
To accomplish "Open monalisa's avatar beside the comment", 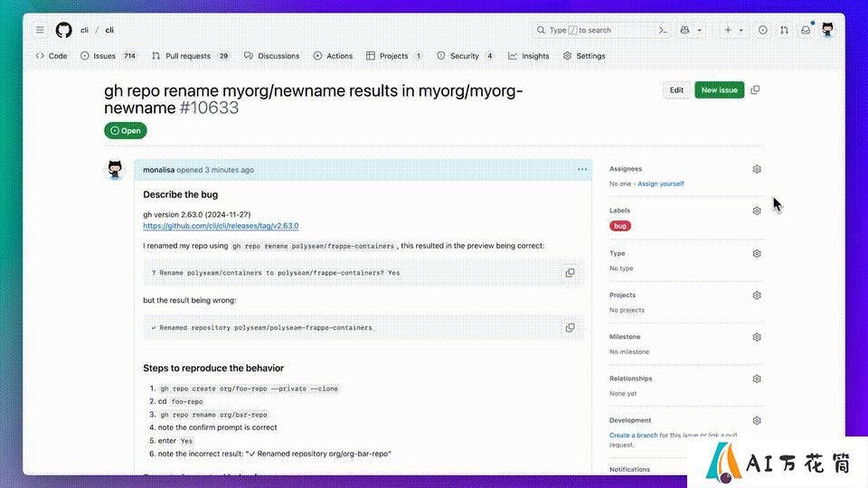I will 115,170.
